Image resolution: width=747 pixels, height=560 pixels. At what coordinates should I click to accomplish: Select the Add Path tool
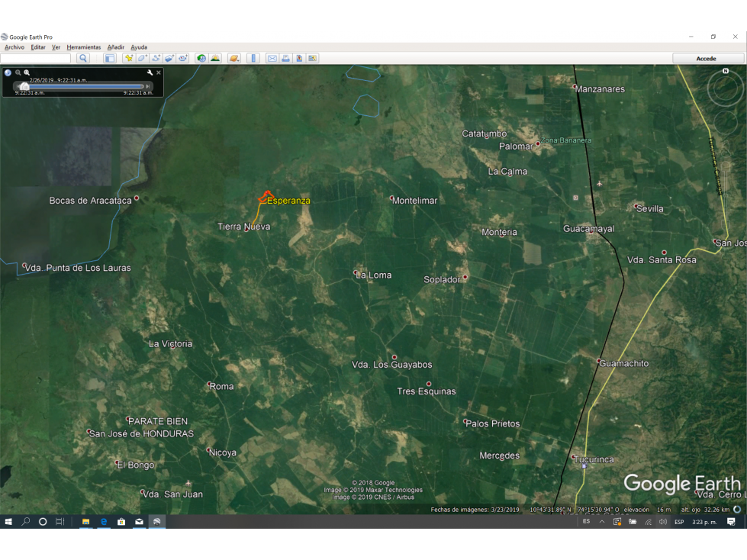156,58
